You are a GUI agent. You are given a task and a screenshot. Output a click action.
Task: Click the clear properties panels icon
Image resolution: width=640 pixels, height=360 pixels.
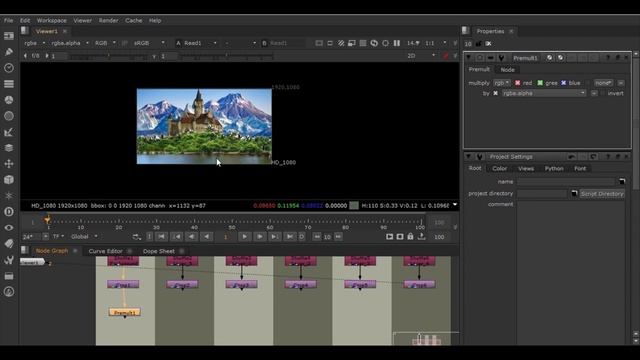tap(489, 44)
